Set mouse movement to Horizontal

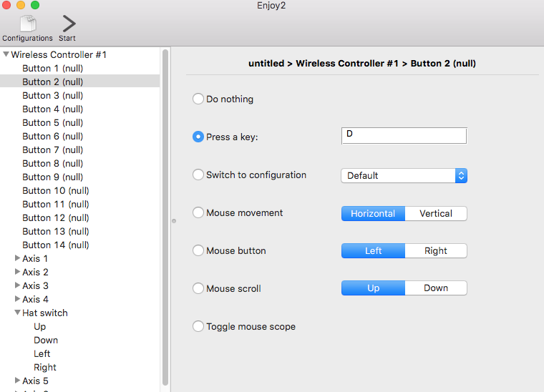tap(373, 213)
